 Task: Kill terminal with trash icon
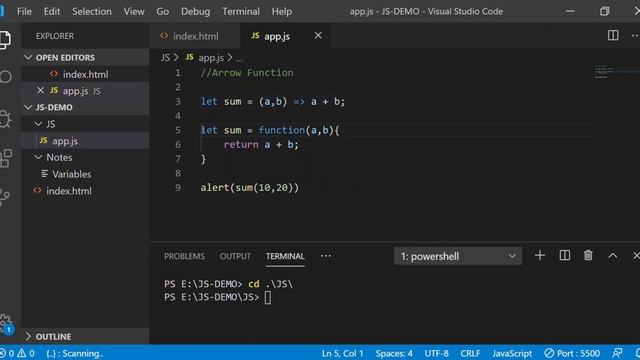pos(588,256)
